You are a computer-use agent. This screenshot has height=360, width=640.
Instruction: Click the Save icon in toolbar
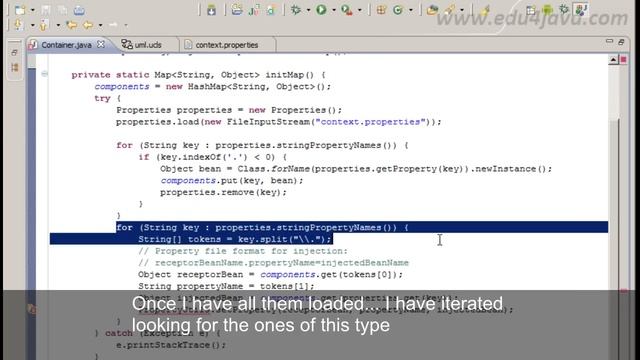click(x=46, y=10)
